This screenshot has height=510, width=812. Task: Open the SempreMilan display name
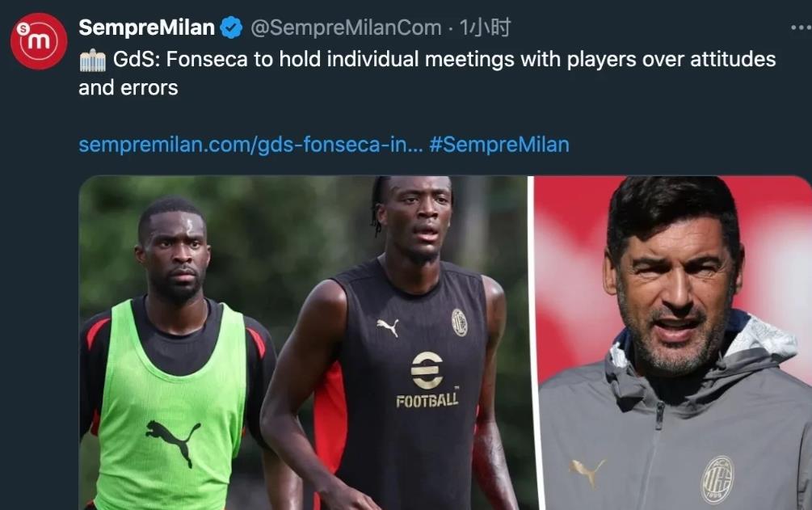pyautogui.click(x=146, y=27)
